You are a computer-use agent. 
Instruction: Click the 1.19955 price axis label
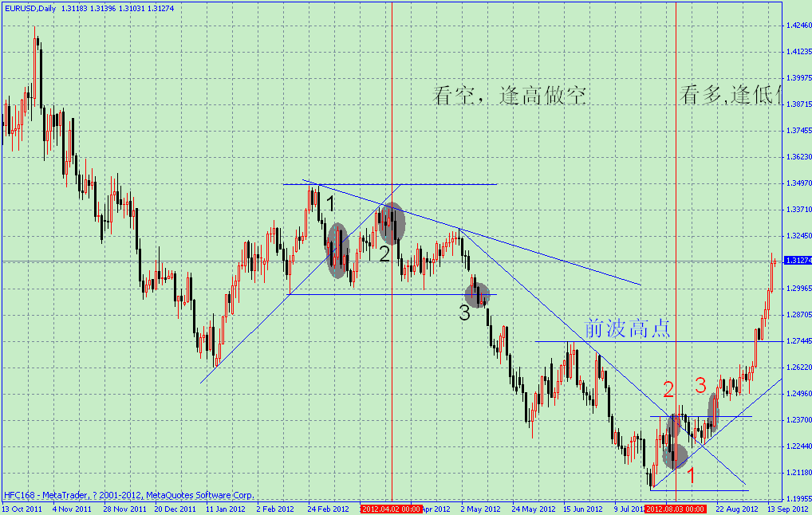(x=798, y=498)
